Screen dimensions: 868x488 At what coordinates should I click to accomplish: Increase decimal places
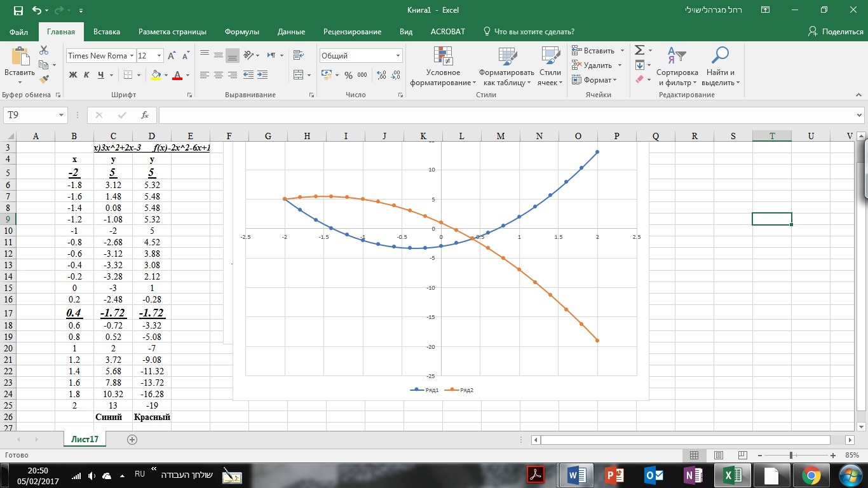click(381, 75)
